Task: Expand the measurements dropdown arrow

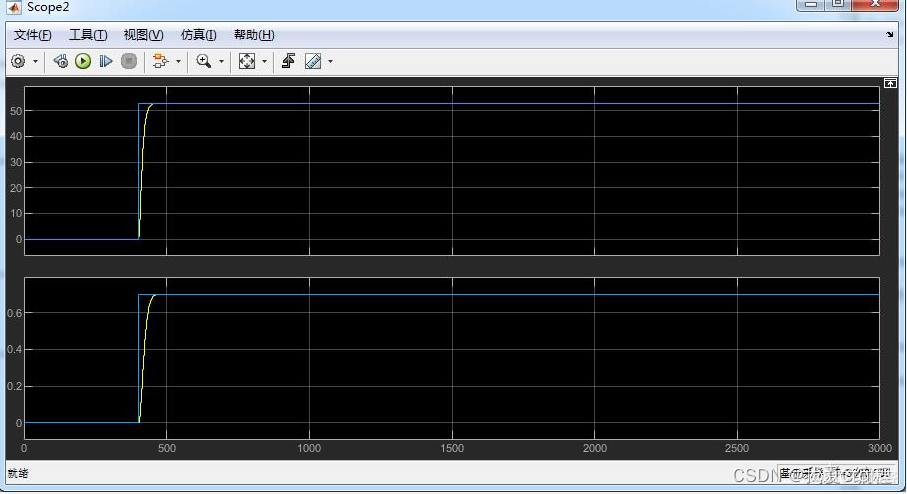Action: 330,61
